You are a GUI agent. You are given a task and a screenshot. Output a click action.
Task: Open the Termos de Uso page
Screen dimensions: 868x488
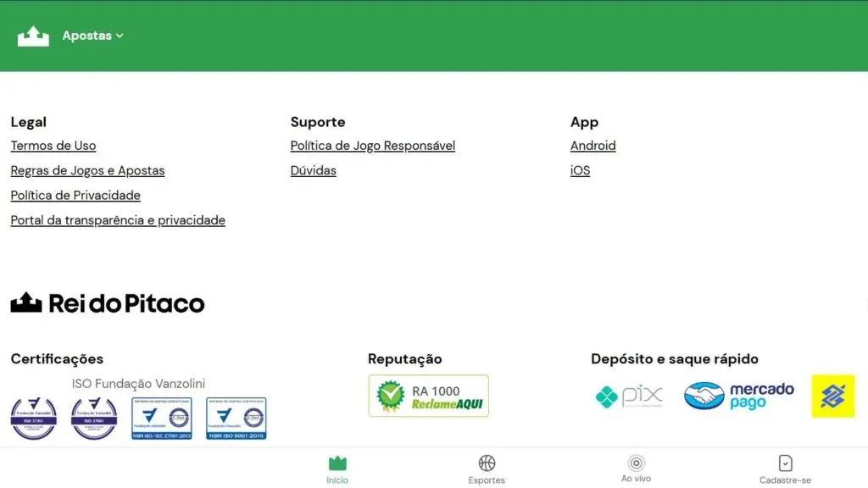53,145
